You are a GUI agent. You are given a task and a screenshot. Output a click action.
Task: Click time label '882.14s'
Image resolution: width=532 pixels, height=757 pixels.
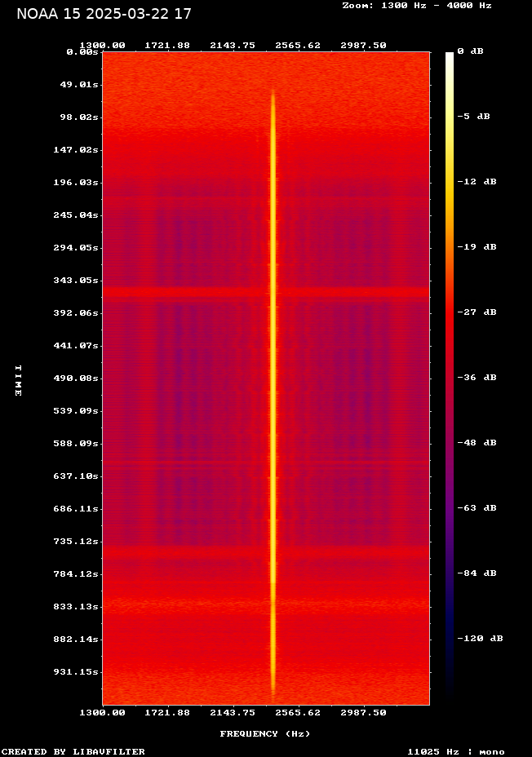(76, 640)
